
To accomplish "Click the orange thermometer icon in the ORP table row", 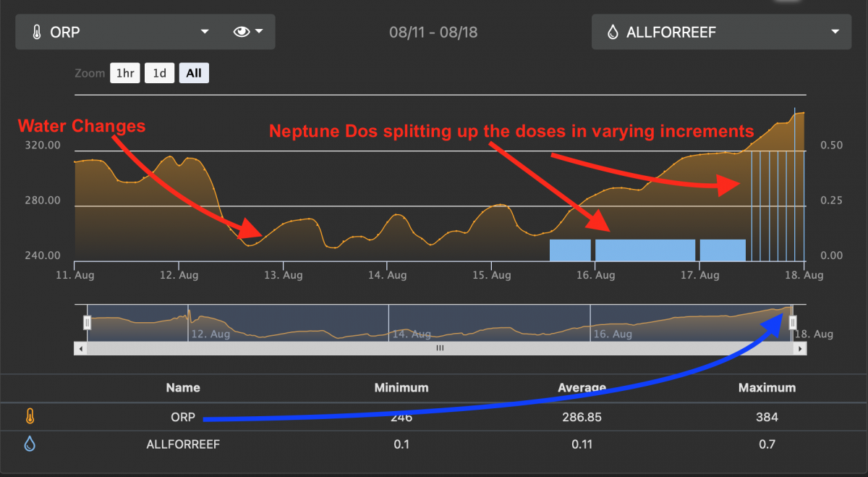I will [x=30, y=417].
